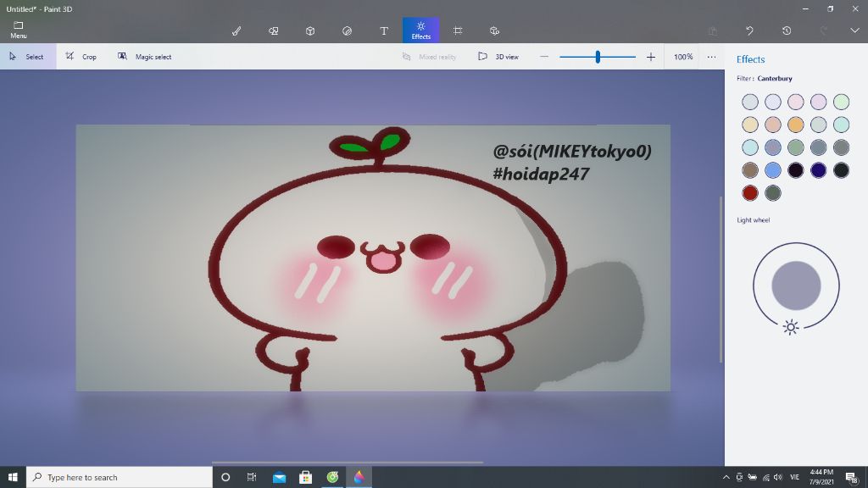
Task: Click the Light wheel center disc
Action: coord(796,286)
